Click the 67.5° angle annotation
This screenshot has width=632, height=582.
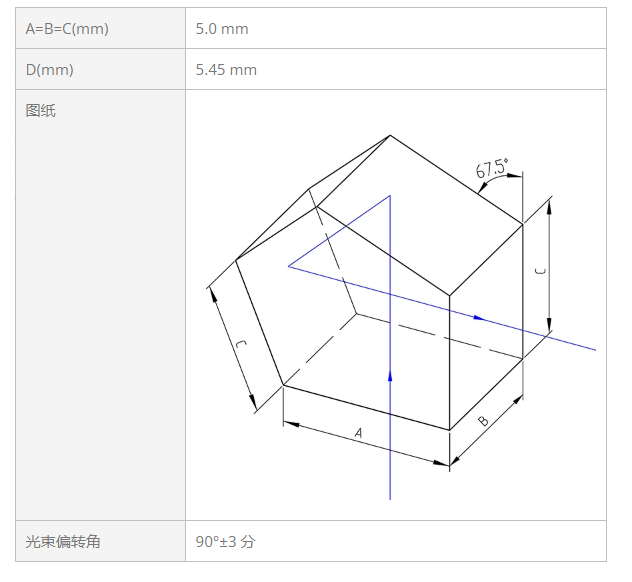click(x=491, y=168)
